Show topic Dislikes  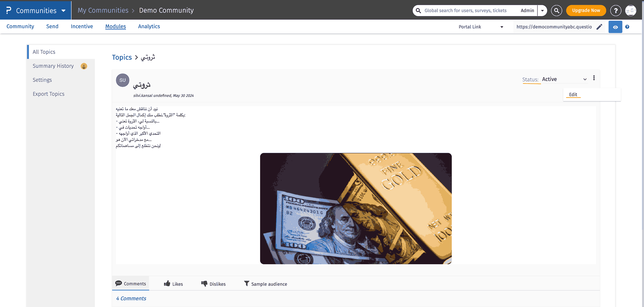(213, 284)
